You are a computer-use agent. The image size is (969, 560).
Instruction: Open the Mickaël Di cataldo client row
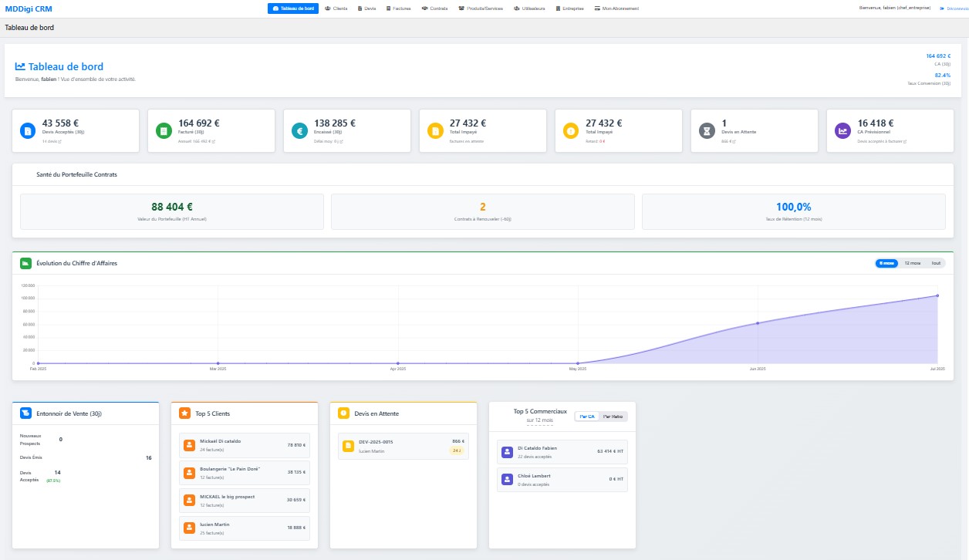(245, 445)
